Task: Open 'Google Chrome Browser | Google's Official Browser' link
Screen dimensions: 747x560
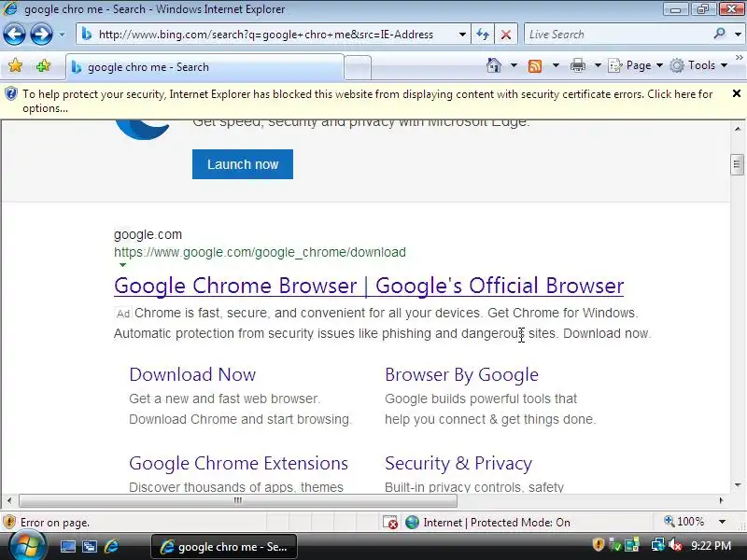Action: [x=369, y=286]
